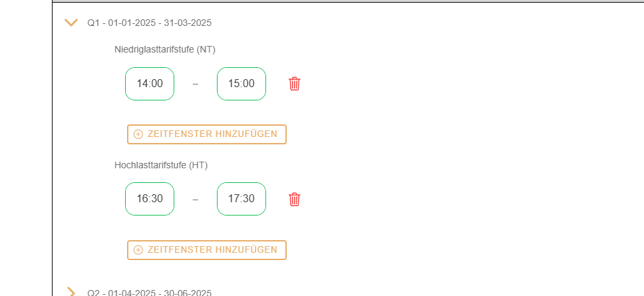The image size is (644, 296).
Task: Click the dash between 14:00 and 15:00
Action: click(196, 84)
